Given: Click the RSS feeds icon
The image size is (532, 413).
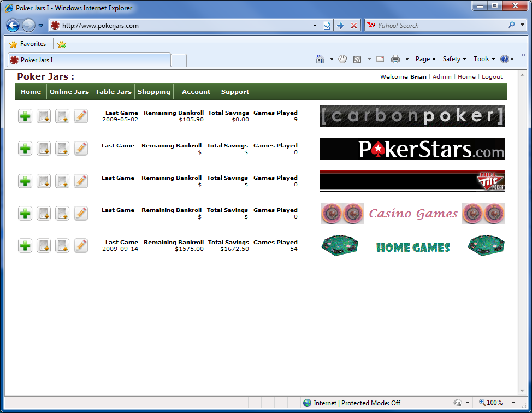Looking at the screenshot, I should point(357,60).
